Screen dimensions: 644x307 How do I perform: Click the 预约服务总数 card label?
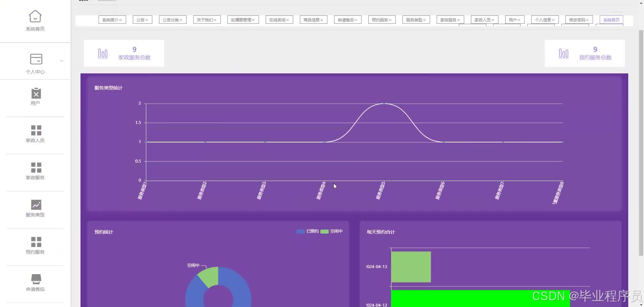[x=595, y=58]
